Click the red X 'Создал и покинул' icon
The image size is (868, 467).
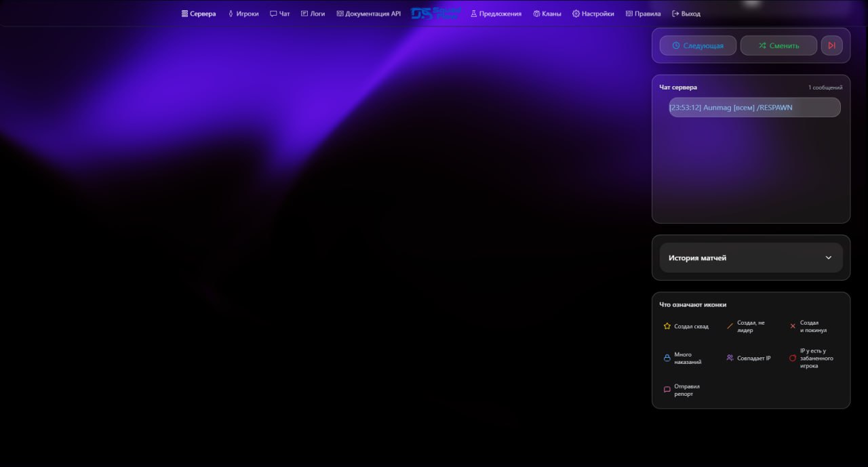pos(793,326)
